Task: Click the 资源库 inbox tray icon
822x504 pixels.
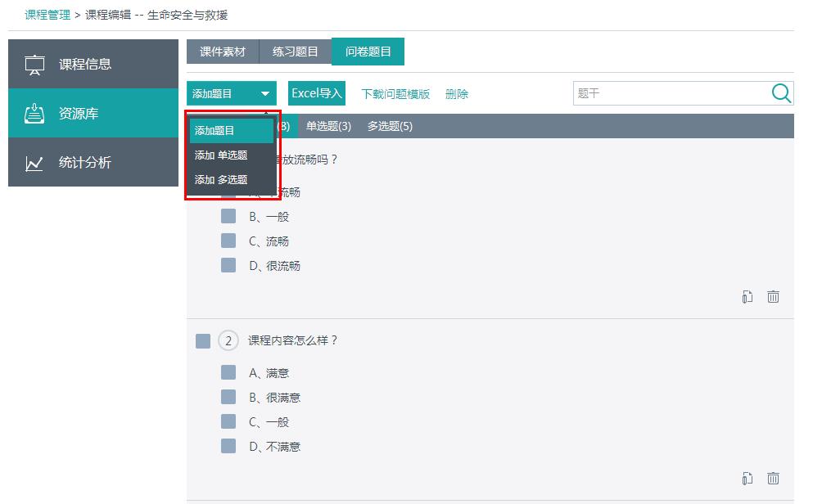Action: pos(34,114)
